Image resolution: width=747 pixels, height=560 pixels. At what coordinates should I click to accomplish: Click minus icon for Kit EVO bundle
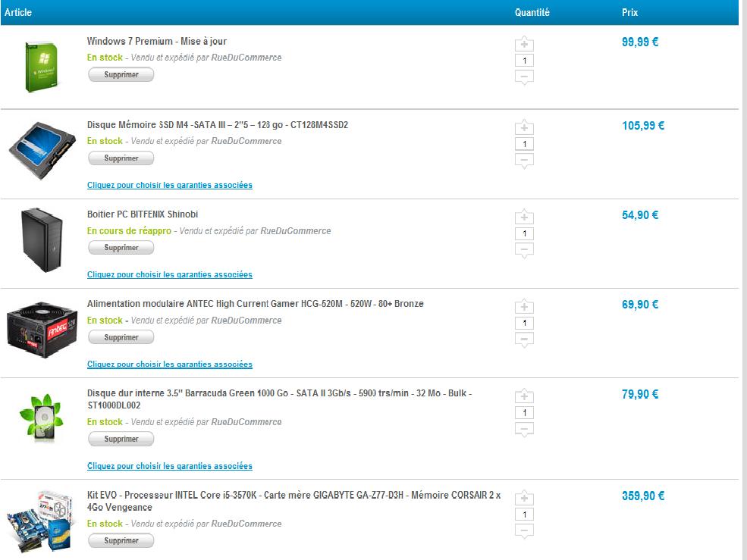pos(524,531)
